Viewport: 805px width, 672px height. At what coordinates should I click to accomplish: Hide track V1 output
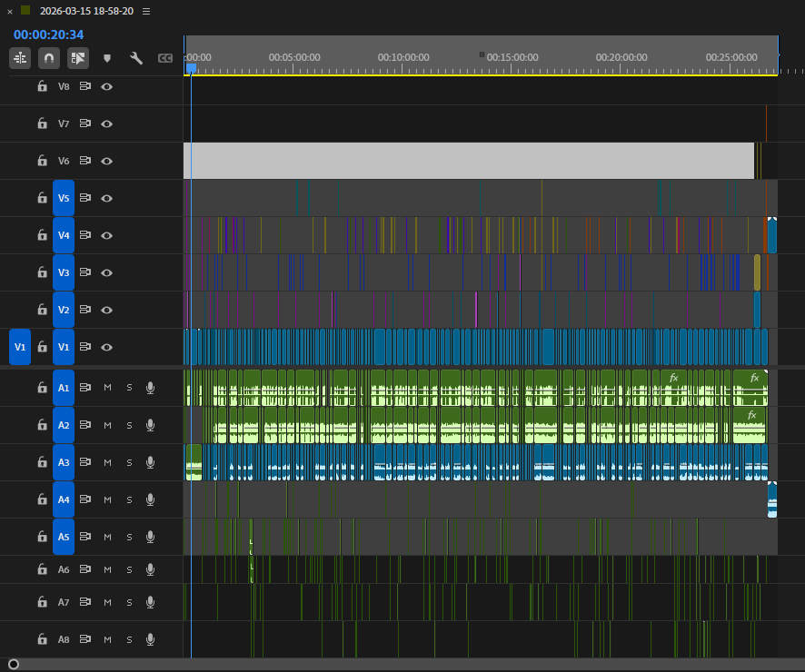point(107,347)
